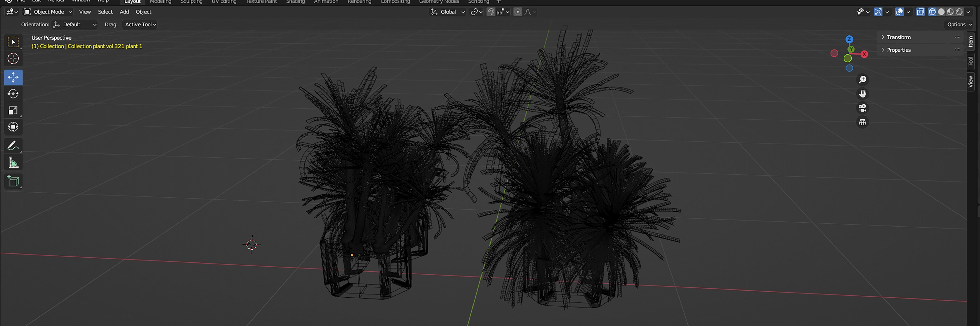Toggle the camera view
980x326 pixels.
click(x=862, y=108)
